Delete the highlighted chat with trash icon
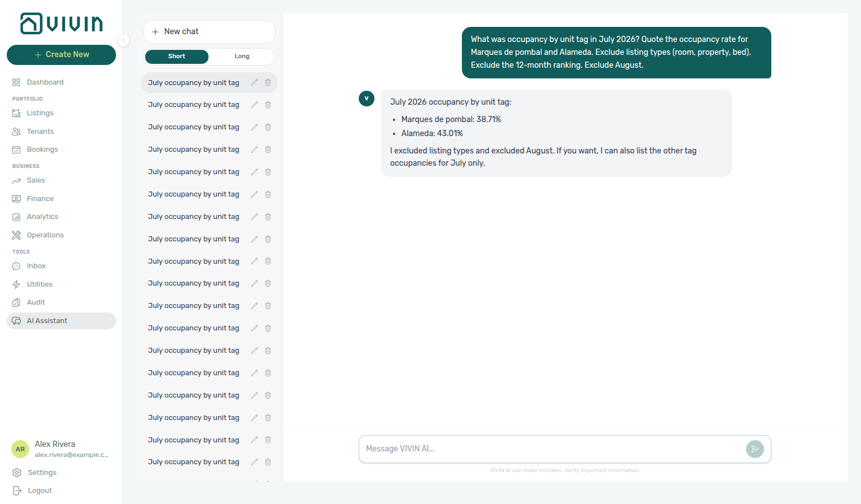Image resolution: width=861 pixels, height=504 pixels. [x=268, y=82]
